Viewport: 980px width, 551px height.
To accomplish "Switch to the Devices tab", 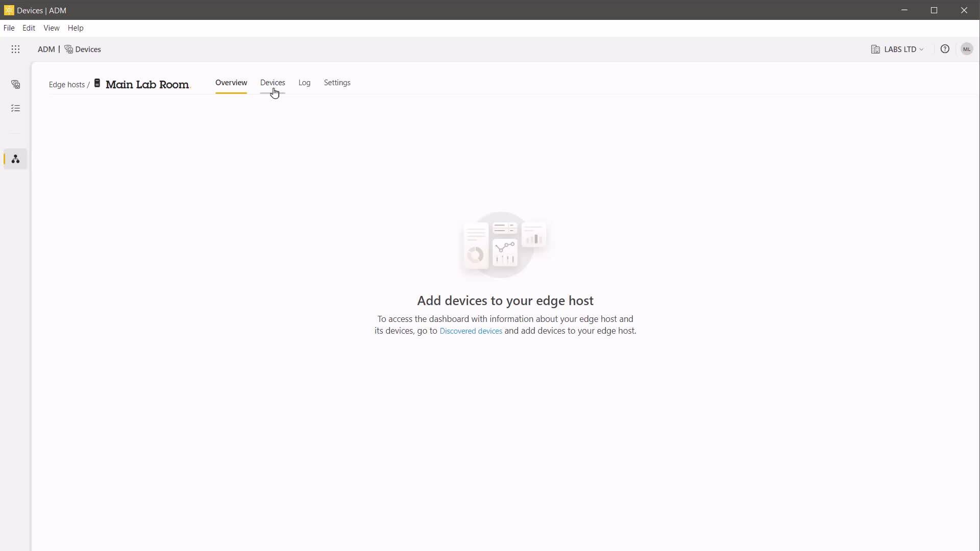I will (273, 83).
